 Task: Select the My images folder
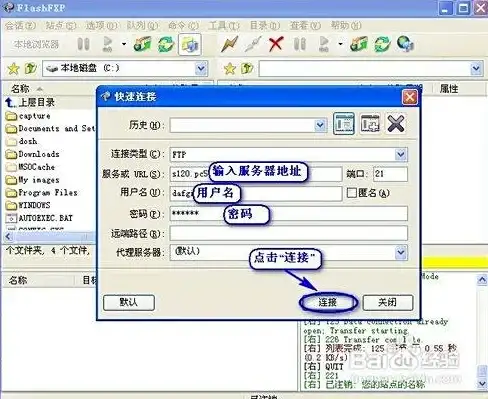click(x=33, y=180)
